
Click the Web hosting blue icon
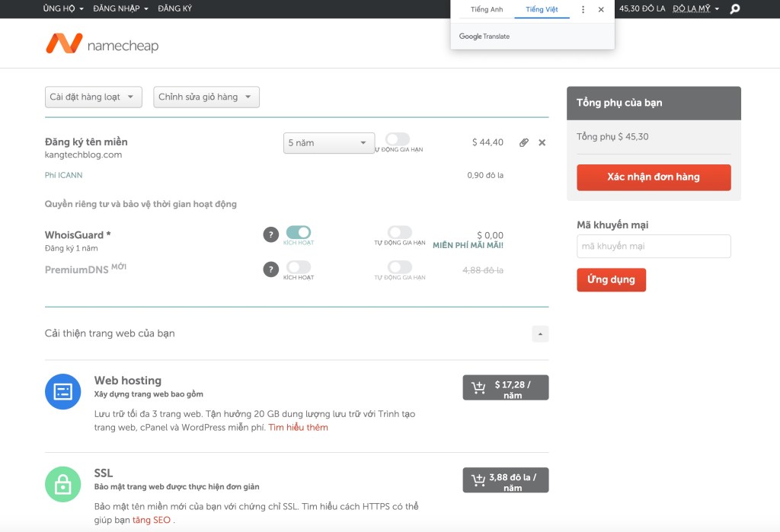point(62,391)
